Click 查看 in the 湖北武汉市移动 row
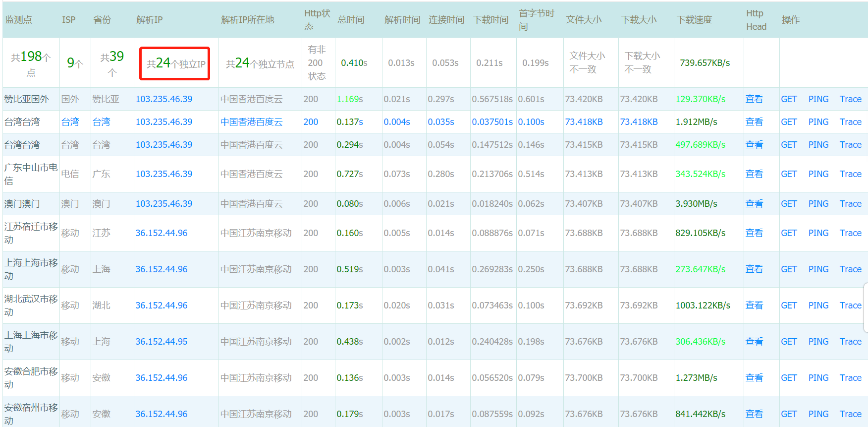The width and height of the screenshot is (868, 427). [754, 305]
